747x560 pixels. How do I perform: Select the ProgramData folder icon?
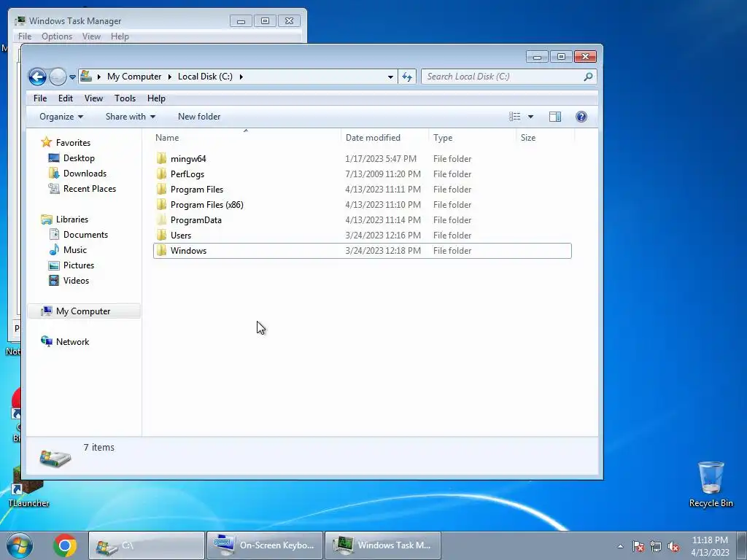coord(161,219)
